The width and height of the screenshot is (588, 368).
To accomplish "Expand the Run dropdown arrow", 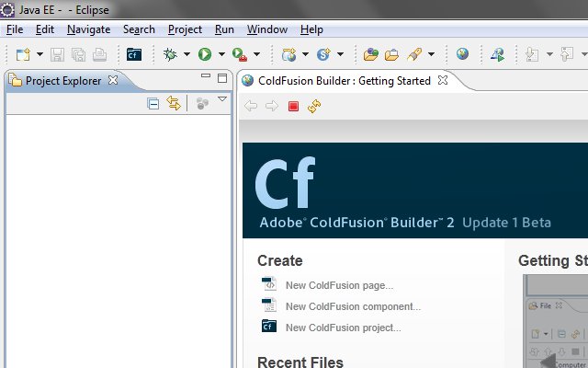I will 221,54.
